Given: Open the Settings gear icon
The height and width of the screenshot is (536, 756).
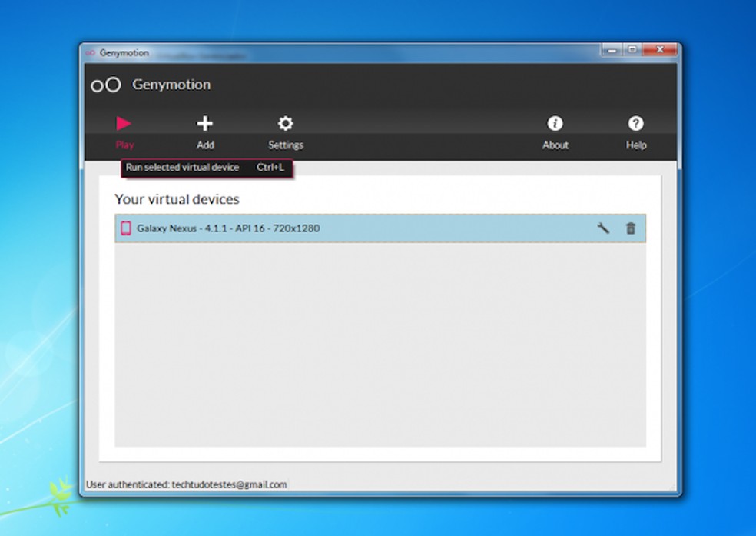Looking at the screenshot, I should (x=285, y=123).
